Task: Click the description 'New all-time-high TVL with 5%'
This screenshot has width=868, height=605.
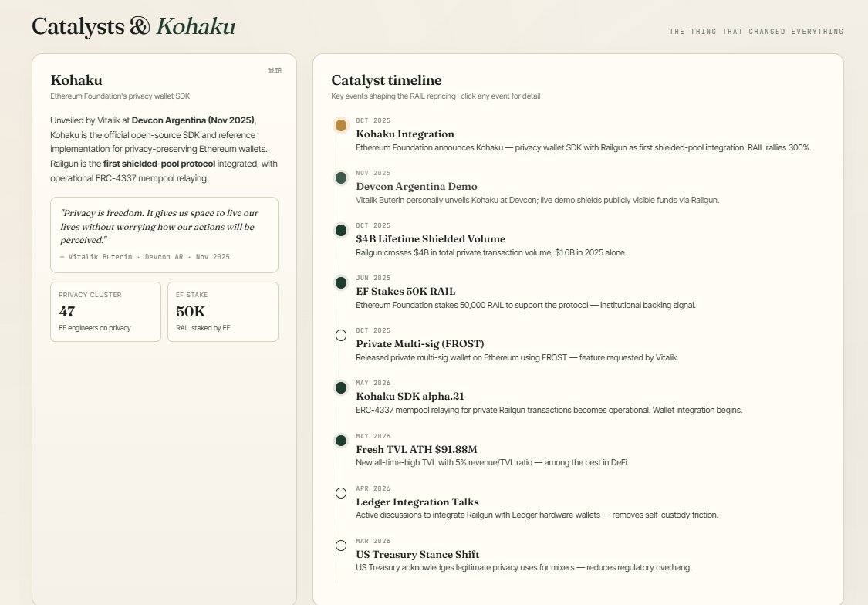Action: pos(493,463)
